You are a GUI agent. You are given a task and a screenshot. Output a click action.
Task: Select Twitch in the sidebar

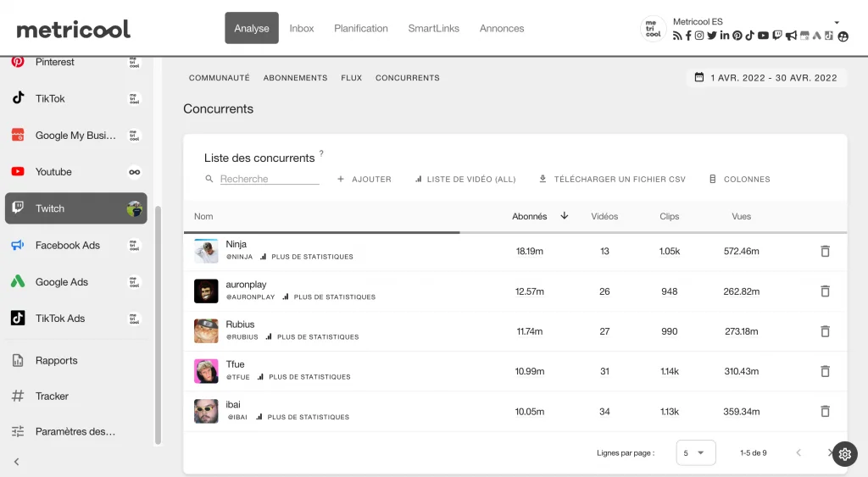click(75, 208)
